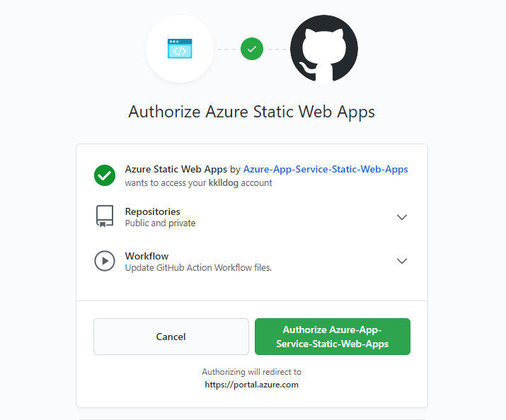Expand the Workflow permission chevron
The width and height of the screenshot is (506, 420).
click(x=402, y=261)
